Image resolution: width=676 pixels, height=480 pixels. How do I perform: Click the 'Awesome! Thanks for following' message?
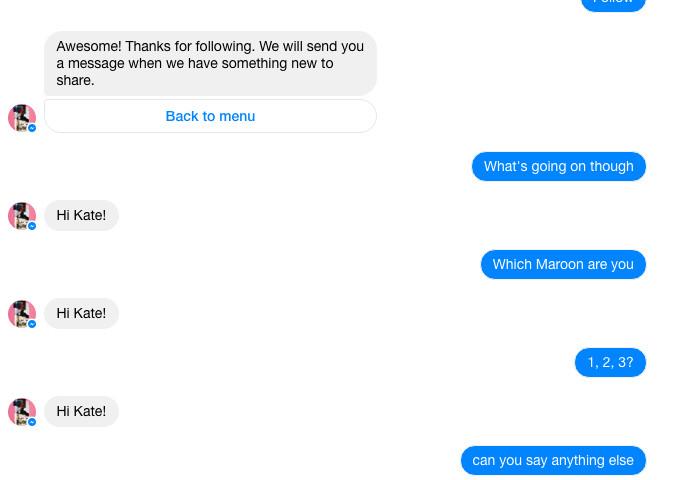click(210, 63)
